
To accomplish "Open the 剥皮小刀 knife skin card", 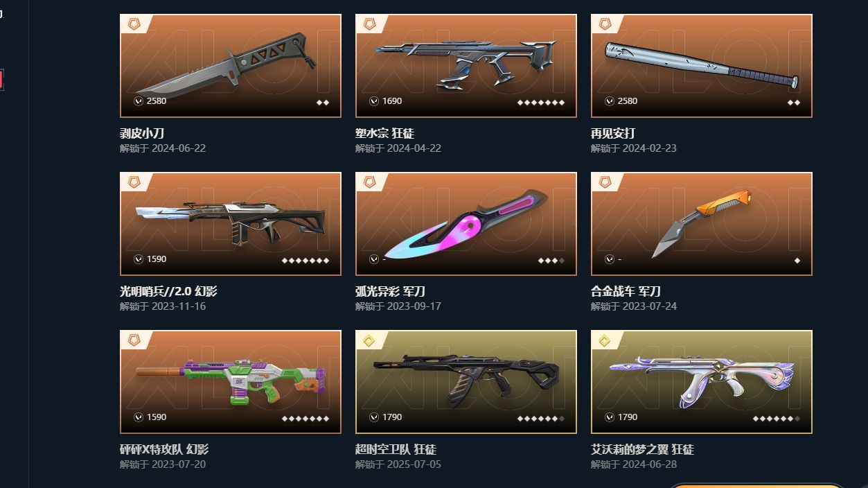I will 231,66.
